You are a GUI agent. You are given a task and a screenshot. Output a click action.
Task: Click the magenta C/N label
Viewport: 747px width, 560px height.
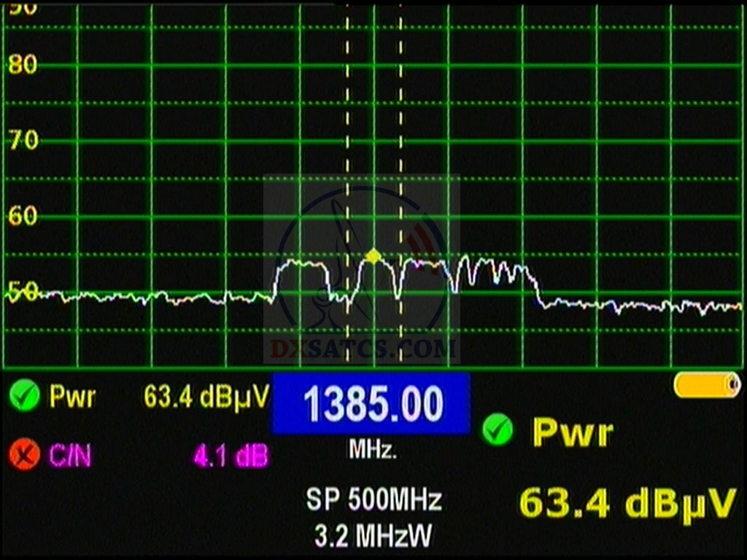click(x=70, y=456)
